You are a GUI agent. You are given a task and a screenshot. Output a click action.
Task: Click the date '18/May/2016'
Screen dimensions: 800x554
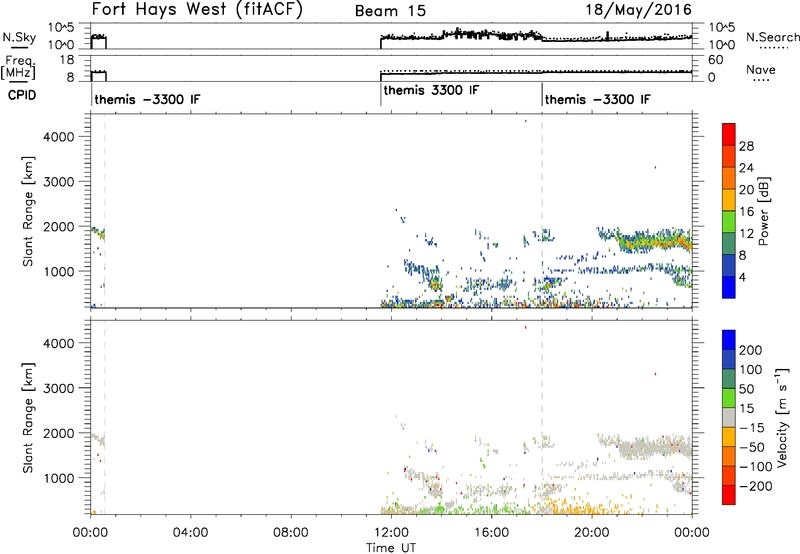pos(638,10)
